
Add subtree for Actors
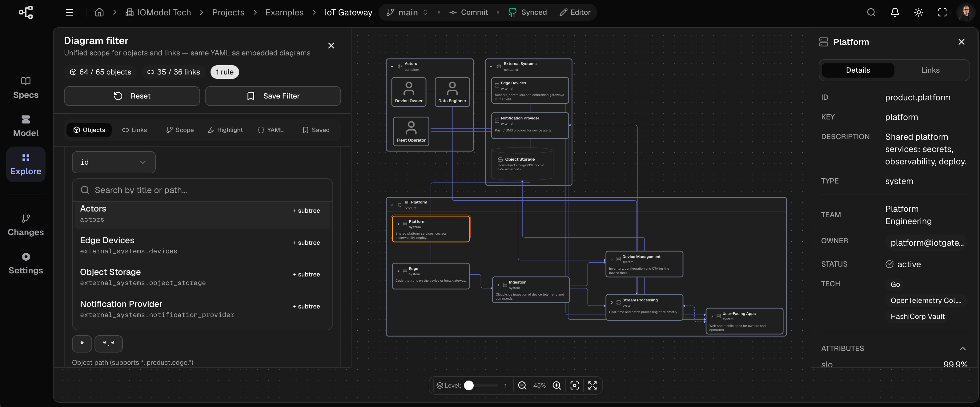point(306,210)
